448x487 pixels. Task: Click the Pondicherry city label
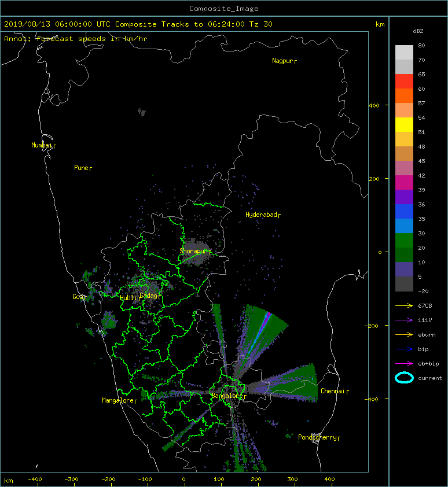click(x=317, y=437)
